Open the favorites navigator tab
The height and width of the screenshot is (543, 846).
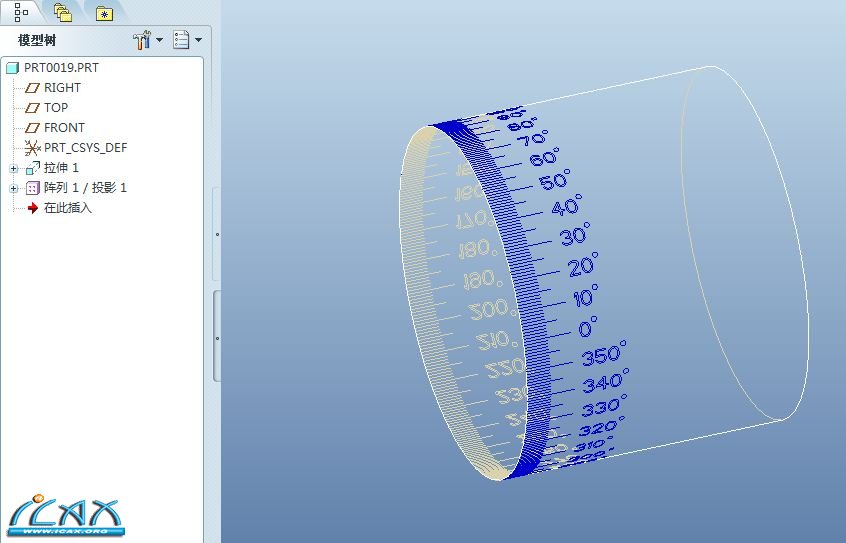[103, 13]
